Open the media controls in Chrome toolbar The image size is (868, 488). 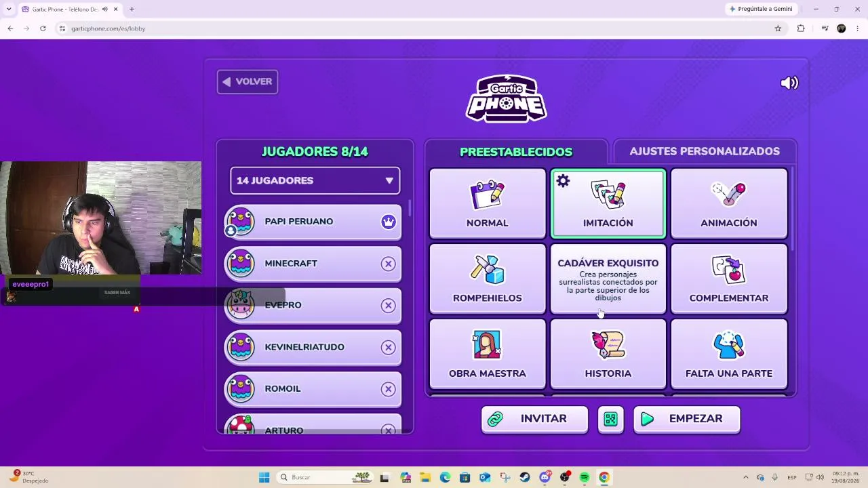[x=825, y=28]
